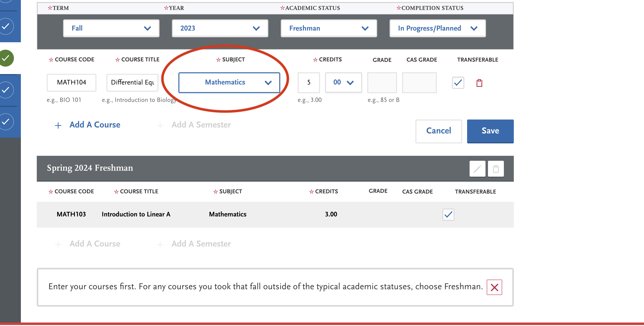This screenshot has height=326, width=644.
Task: Expand the Academic Status Freshman dropdown
Action: tap(328, 28)
